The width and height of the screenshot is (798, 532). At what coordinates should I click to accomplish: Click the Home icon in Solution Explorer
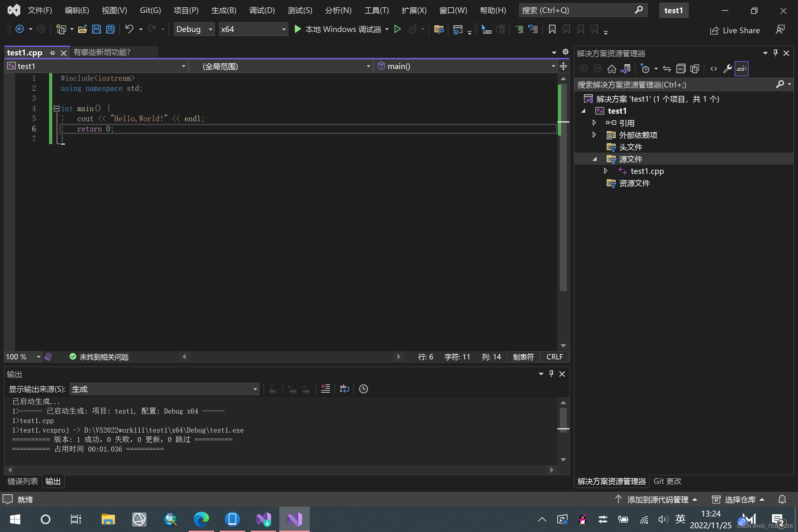[x=611, y=69]
